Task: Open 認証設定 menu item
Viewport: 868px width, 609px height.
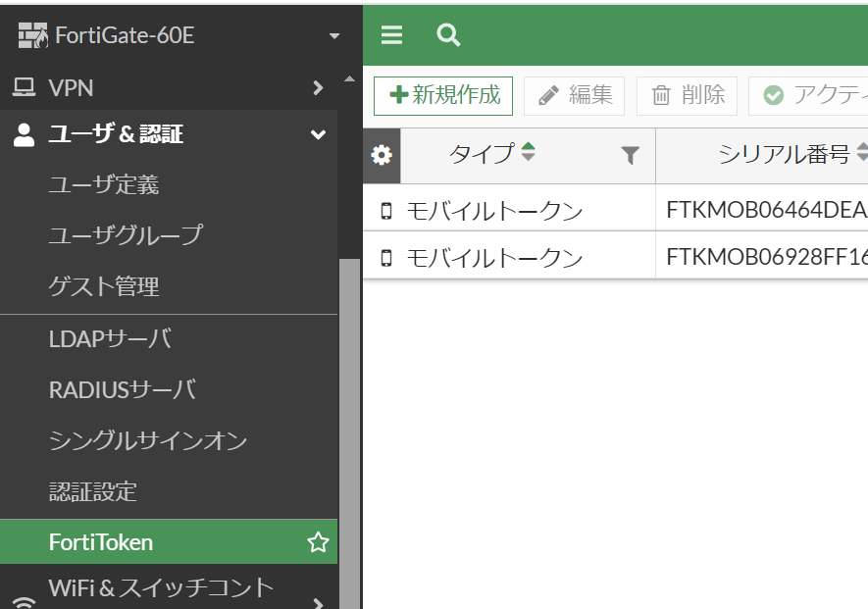Action: point(169,491)
